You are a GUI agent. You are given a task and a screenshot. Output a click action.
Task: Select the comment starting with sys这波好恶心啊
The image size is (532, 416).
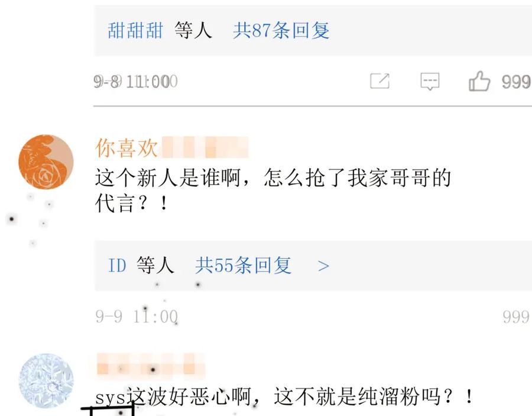[284, 396]
